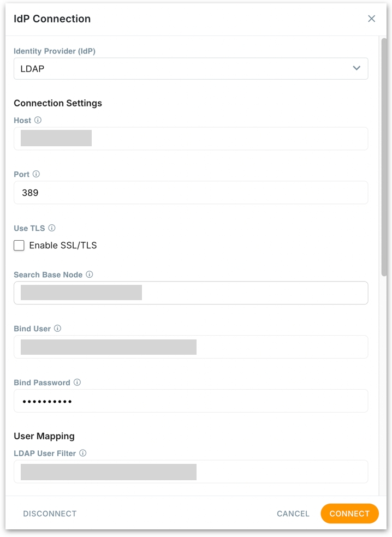
Task: Click the Bind Password info icon
Action: [77, 383]
